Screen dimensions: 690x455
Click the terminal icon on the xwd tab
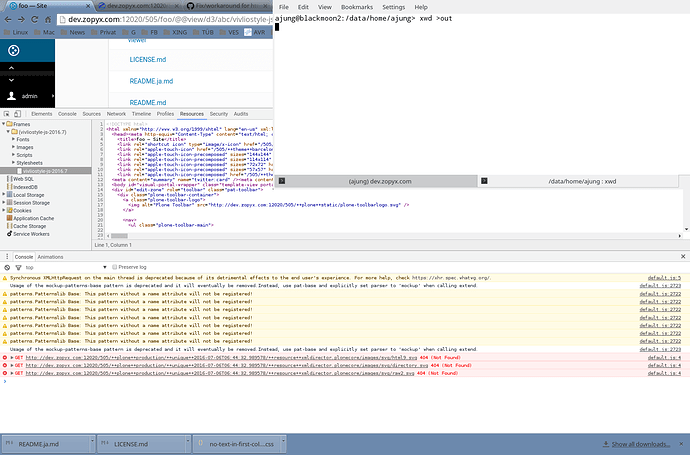click(x=484, y=181)
